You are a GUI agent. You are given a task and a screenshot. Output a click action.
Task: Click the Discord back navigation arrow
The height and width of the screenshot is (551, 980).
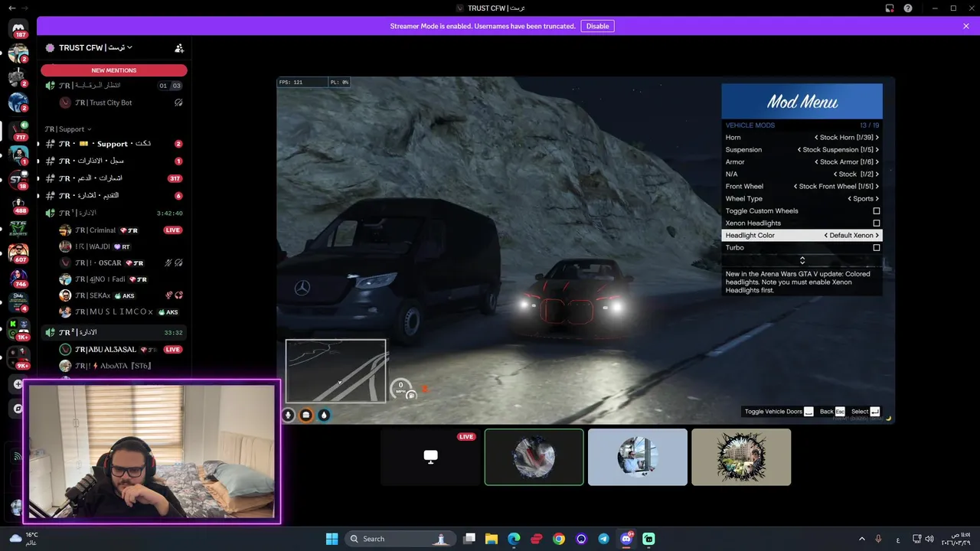[12, 8]
